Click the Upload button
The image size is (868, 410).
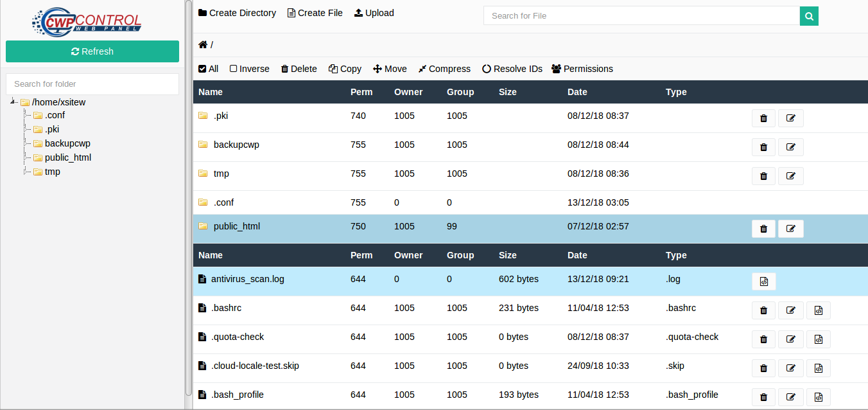tap(374, 13)
